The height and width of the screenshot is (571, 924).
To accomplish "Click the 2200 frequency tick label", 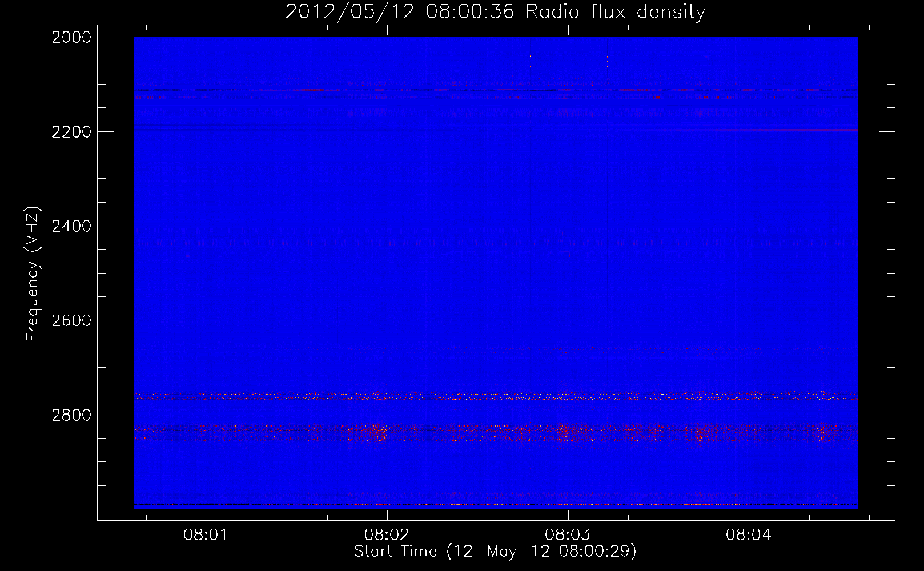I will 71,132.
